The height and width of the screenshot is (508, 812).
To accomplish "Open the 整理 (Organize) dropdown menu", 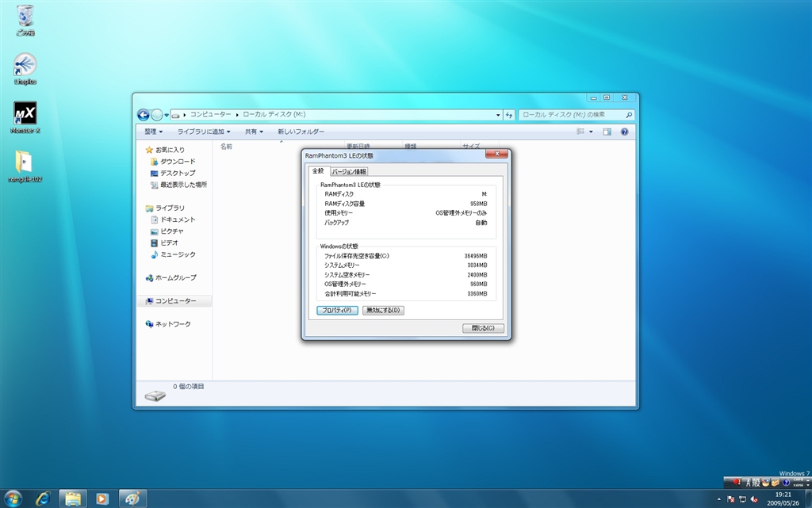I will 153,132.
